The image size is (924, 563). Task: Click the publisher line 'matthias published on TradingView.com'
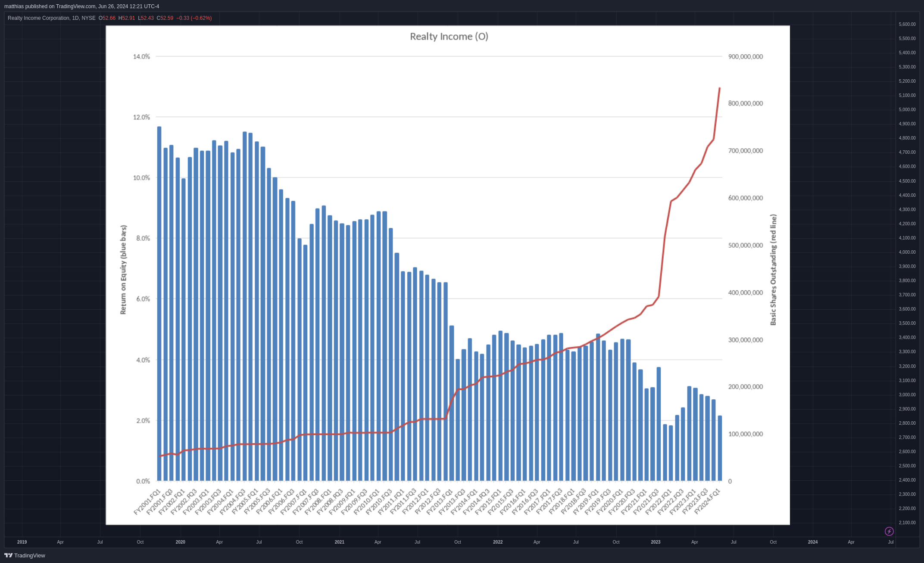click(x=50, y=6)
